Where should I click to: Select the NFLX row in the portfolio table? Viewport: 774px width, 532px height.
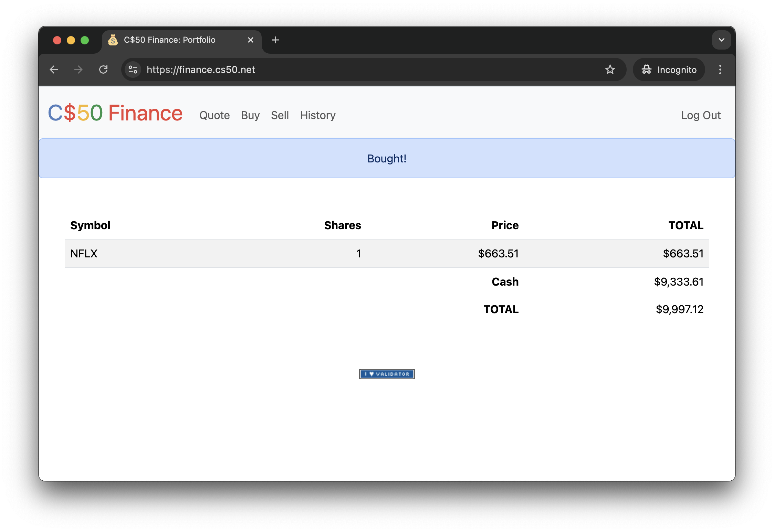tap(387, 254)
